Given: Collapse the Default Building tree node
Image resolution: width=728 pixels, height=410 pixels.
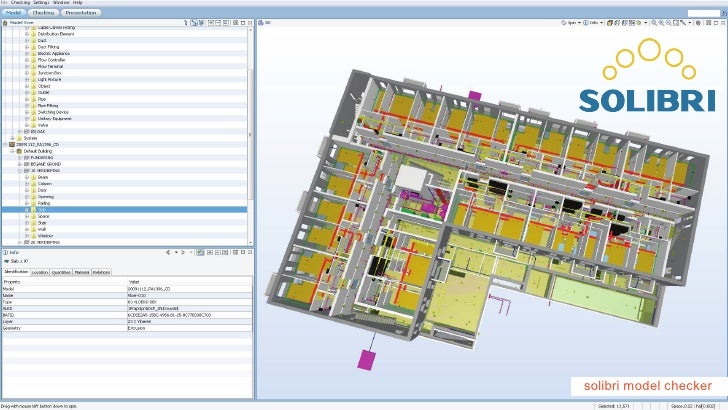Looking at the screenshot, I should coord(13,151).
